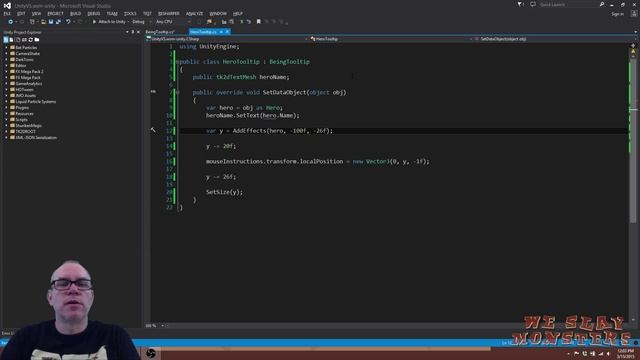640x360 pixels.
Task: Click the Windows taskbar clock
Action: 625,353
